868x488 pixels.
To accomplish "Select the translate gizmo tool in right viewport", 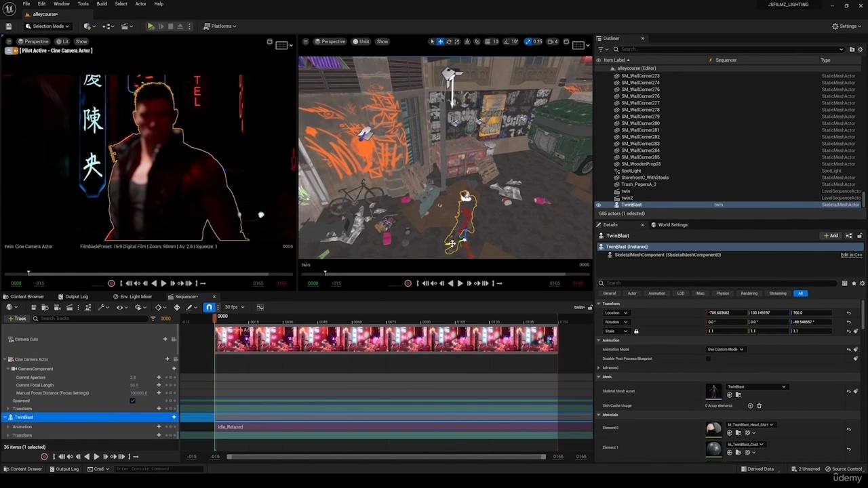I will pyautogui.click(x=440, y=41).
